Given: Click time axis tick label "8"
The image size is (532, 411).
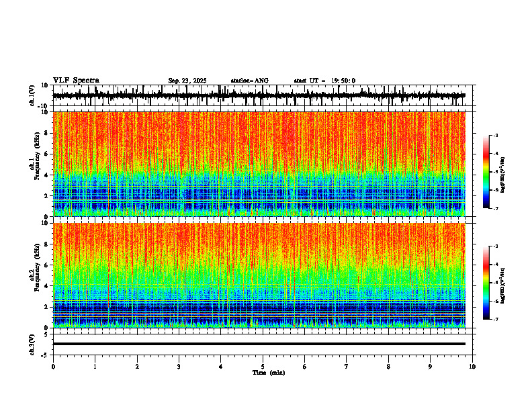Looking at the screenshot, I should (x=388, y=367).
